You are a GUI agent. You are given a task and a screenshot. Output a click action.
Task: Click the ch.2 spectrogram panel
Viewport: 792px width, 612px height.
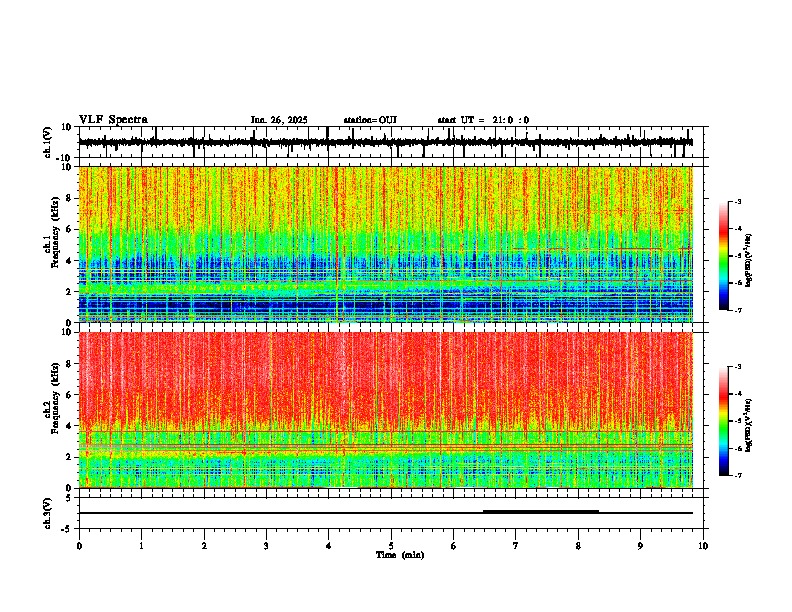point(385,410)
